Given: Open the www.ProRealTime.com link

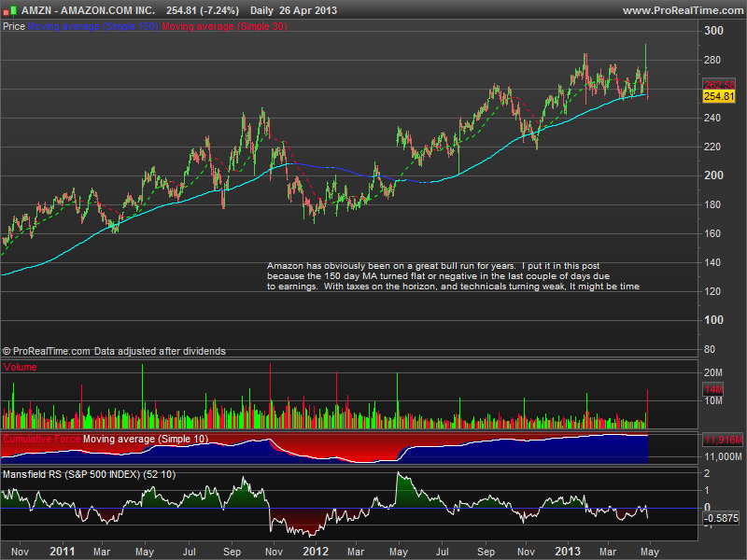Looking at the screenshot, I should 681,10.
